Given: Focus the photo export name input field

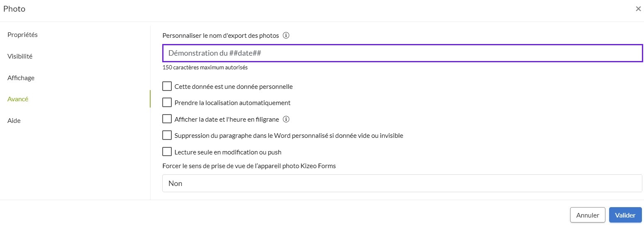Looking at the screenshot, I should coord(402,53).
